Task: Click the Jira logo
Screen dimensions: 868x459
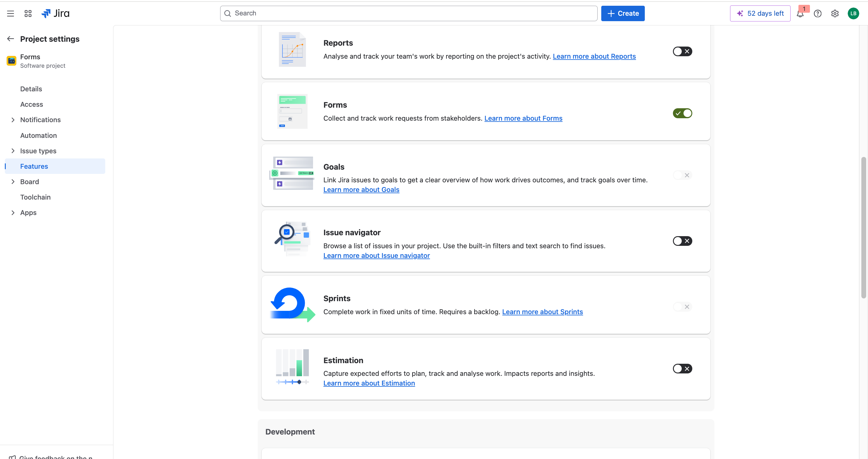Action: click(x=55, y=13)
